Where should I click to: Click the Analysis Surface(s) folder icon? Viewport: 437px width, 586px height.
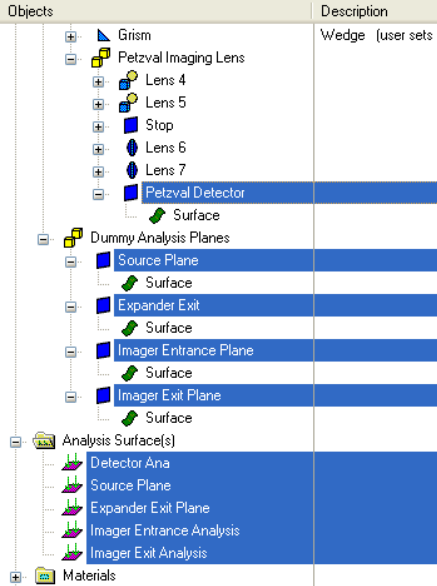[x=44, y=441]
